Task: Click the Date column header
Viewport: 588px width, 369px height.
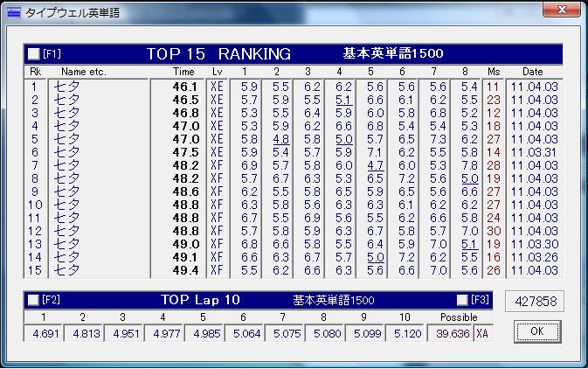Action: (532, 72)
